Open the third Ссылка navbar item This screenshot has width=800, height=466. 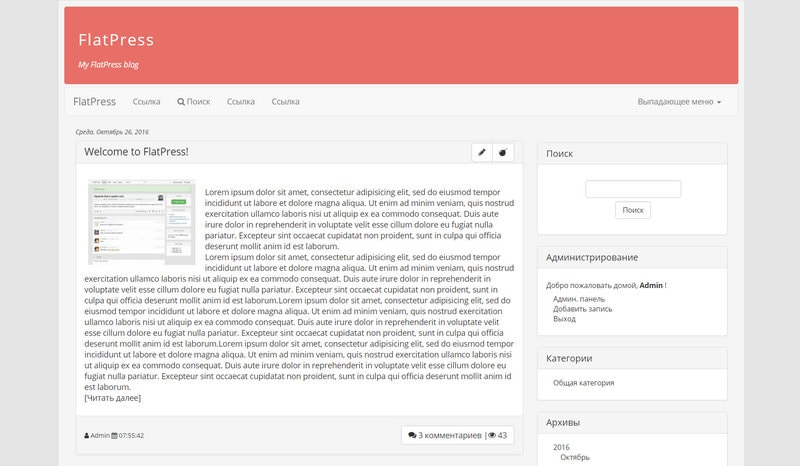pyautogui.click(x=285, y=102)
